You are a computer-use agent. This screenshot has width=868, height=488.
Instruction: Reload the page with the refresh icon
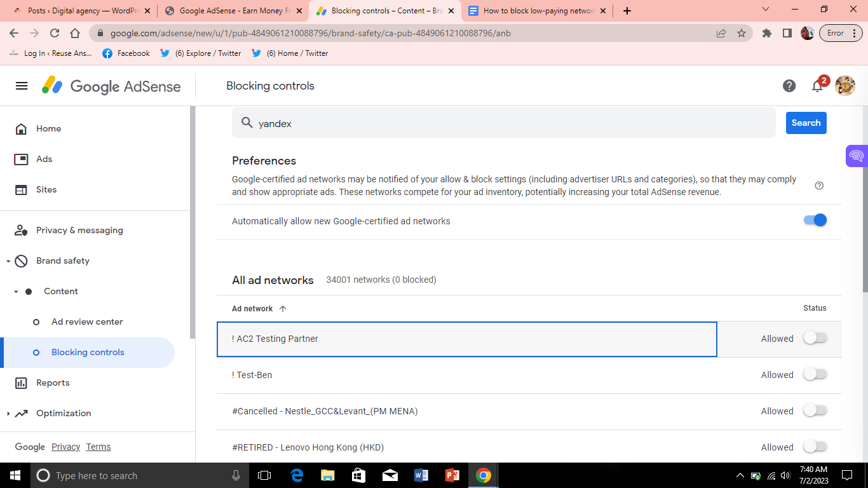55,34
